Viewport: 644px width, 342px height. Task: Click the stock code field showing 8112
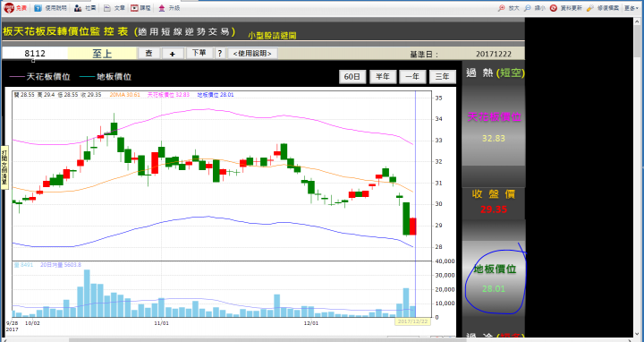pos(35,54)
